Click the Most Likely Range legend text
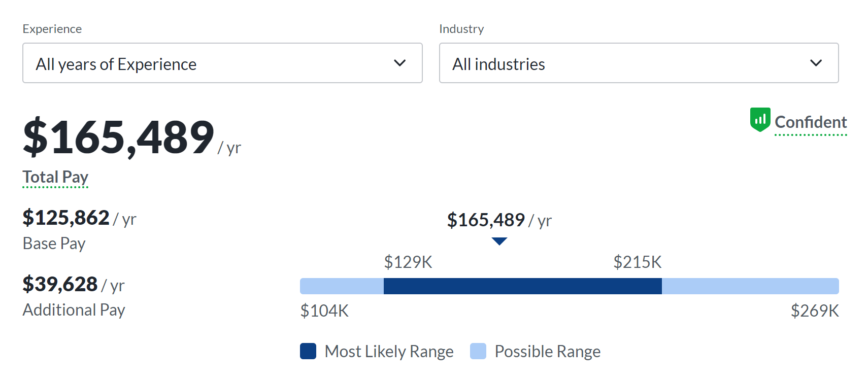 coord(389,351)
